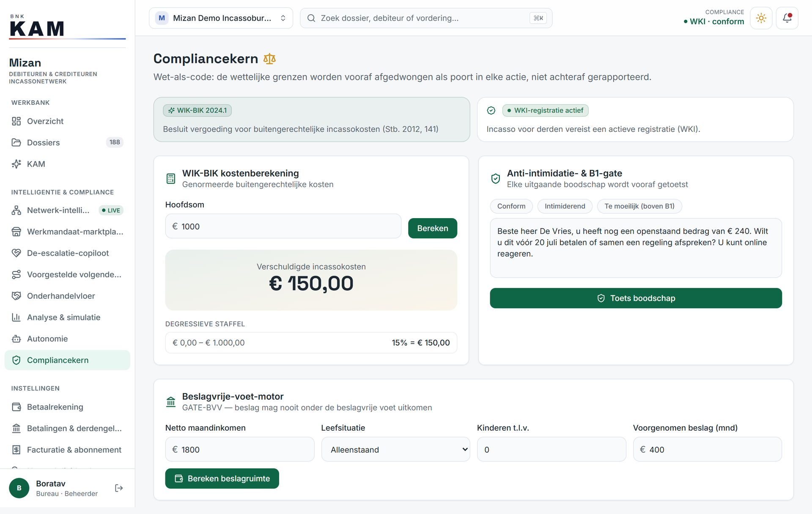This screenshot has height=514, width=812.
Task: Toggle the light/dark theme sun icon
Action: coord(761,18)
